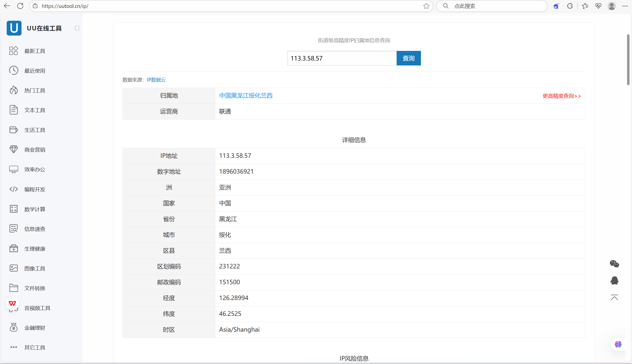Click the QQ penguin contact icon

coord(614,281)
